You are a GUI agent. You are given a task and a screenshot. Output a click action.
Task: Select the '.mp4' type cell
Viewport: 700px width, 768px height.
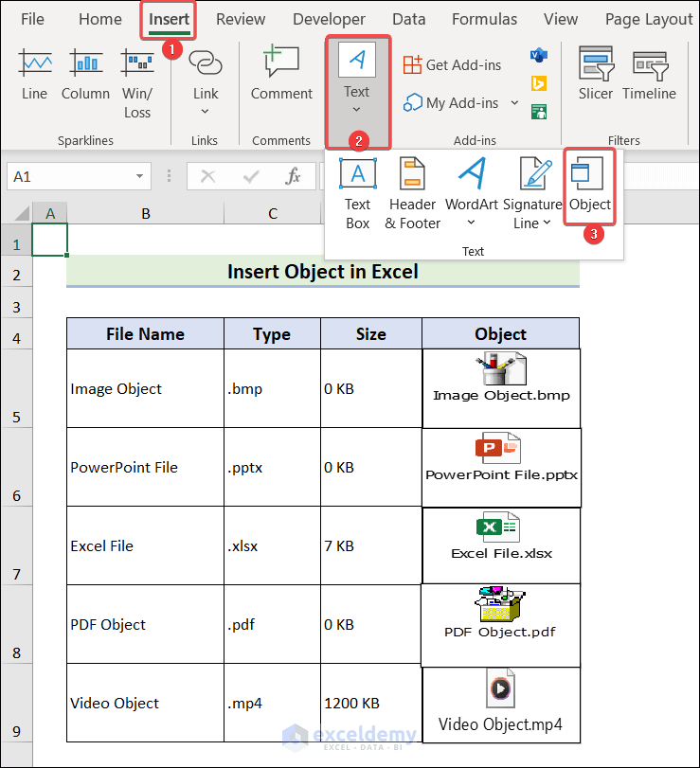pos(273,703)
